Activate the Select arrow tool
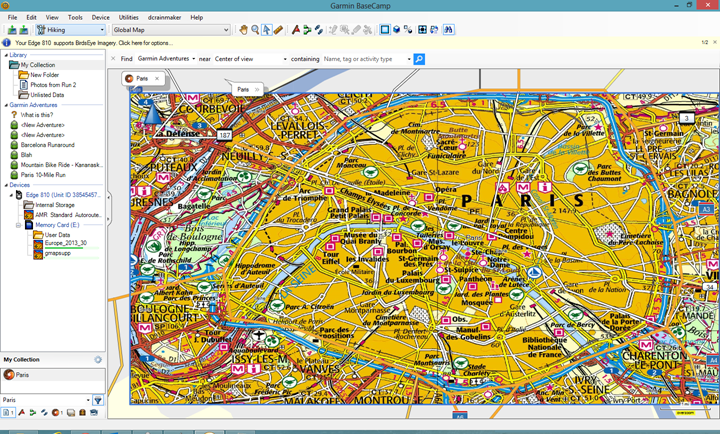Viewport: 720px width, 434px height. (x=266, y=30)
